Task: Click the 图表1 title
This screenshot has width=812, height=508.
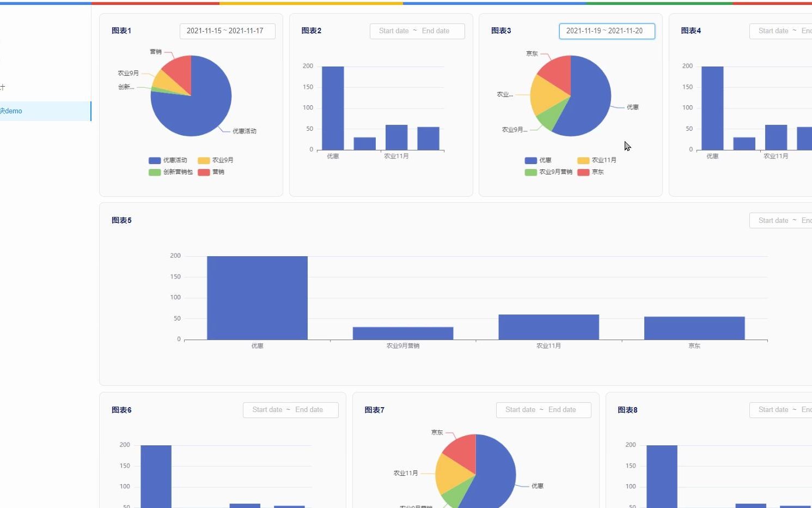Action: [121, 31]
